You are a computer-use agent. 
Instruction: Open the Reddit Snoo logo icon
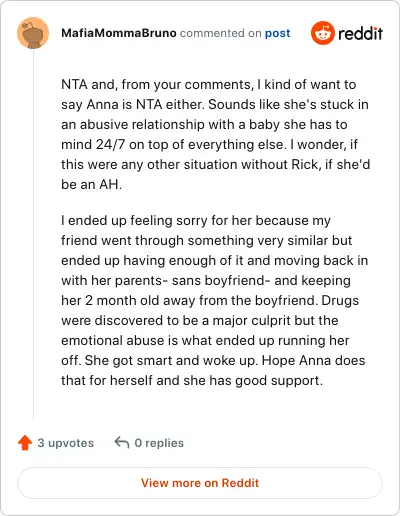click(x=322, y=33)
